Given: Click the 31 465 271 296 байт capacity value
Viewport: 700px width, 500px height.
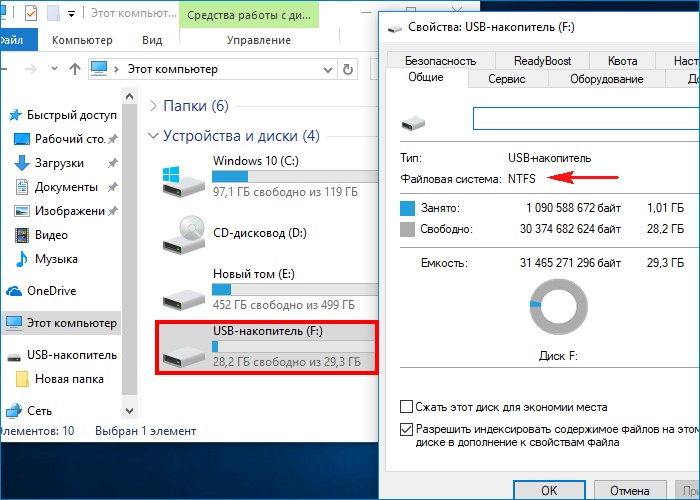Looking at the screenshot, I should click(570, 262).
